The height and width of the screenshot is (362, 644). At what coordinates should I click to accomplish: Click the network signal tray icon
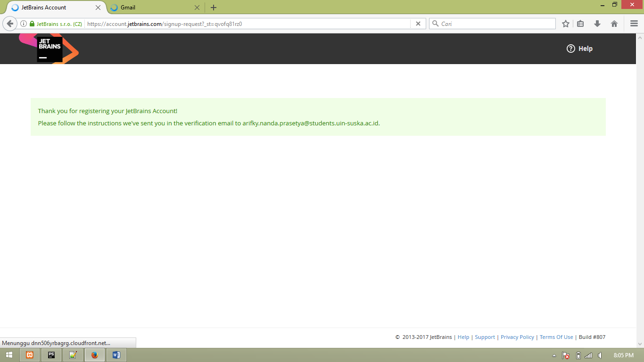pyautogui.click(x=588, y=355)
